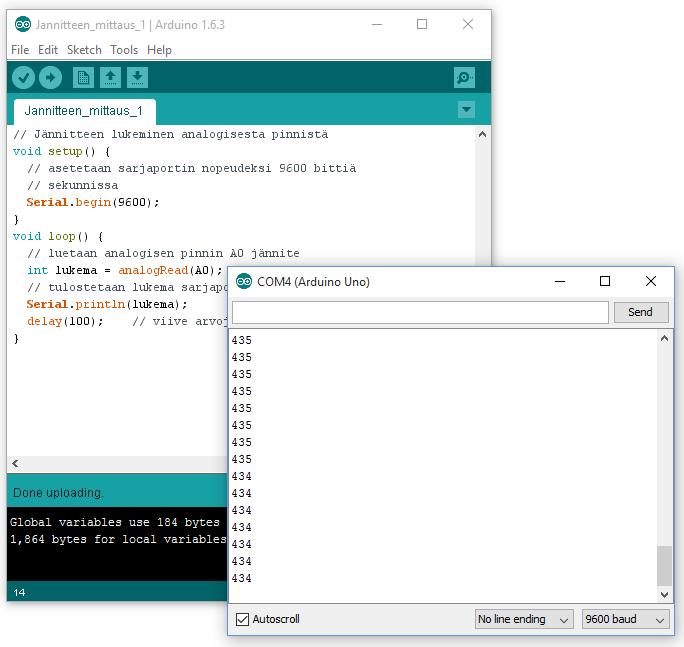Click the void loop() line
Image resolution: width=684 pixels, height=647 pixels.
coord(58,236)
